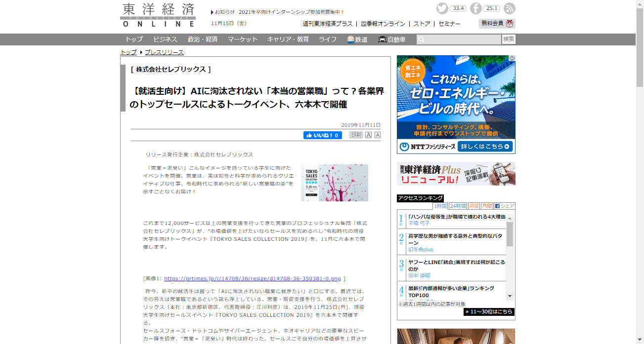Click the 詳しくはこちら button on NTT ad
Screen dimensions: 644x344
click(486, 147)
